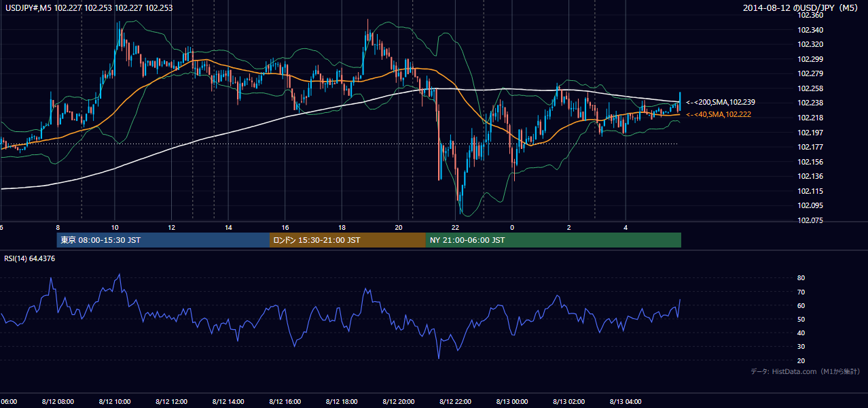The image size is (868, 408).
Task: Click the RSI 80 level label
Action: pyautogui.click(x=801, y=278)
